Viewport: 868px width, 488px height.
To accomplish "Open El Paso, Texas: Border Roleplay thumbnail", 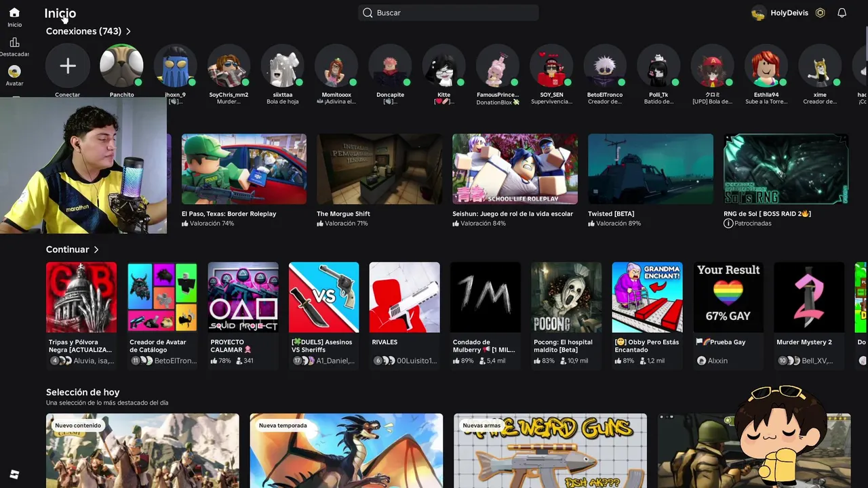I will coord(244,169).
